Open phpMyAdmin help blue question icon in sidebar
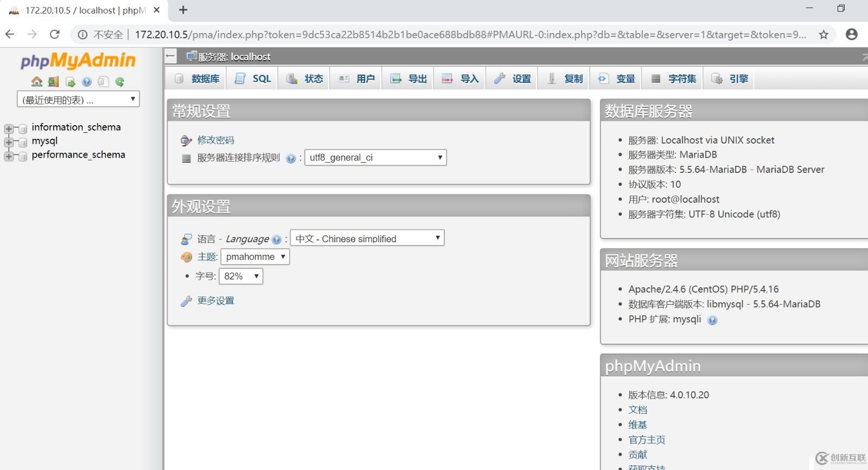The image size is (868, 470). pyautogui.click(x=87, y=81)
